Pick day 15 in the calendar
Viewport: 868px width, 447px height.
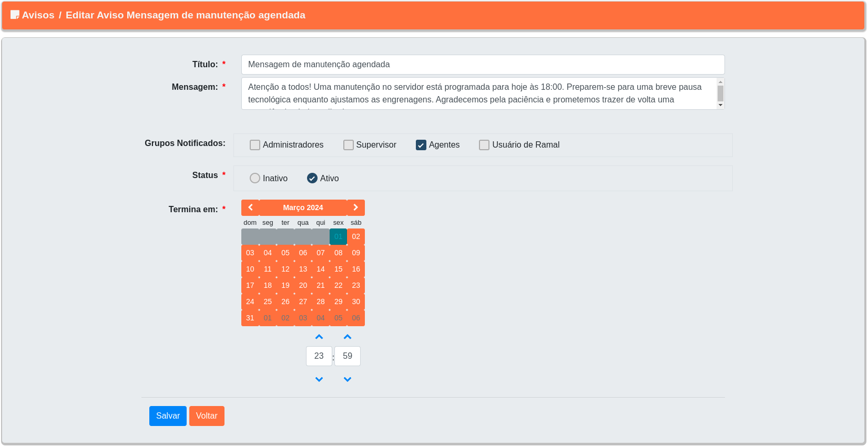tap(339, 269)
